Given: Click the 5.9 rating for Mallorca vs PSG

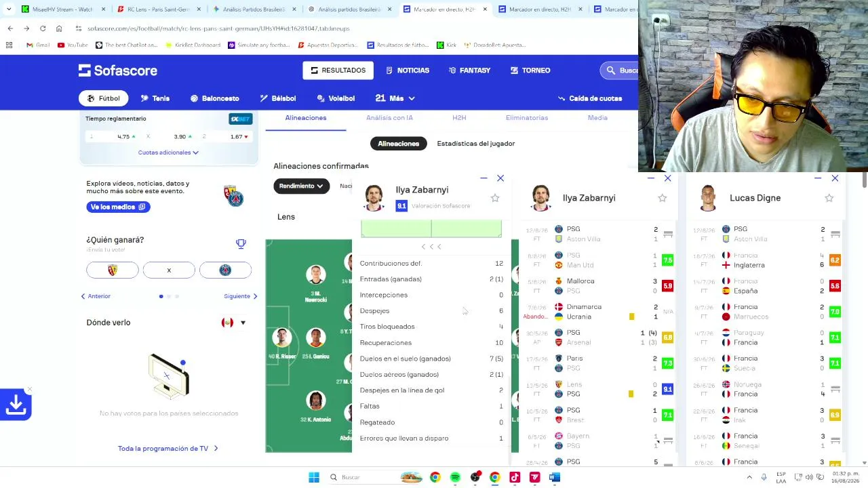Looking at the screenshot, I should point(668,286).
